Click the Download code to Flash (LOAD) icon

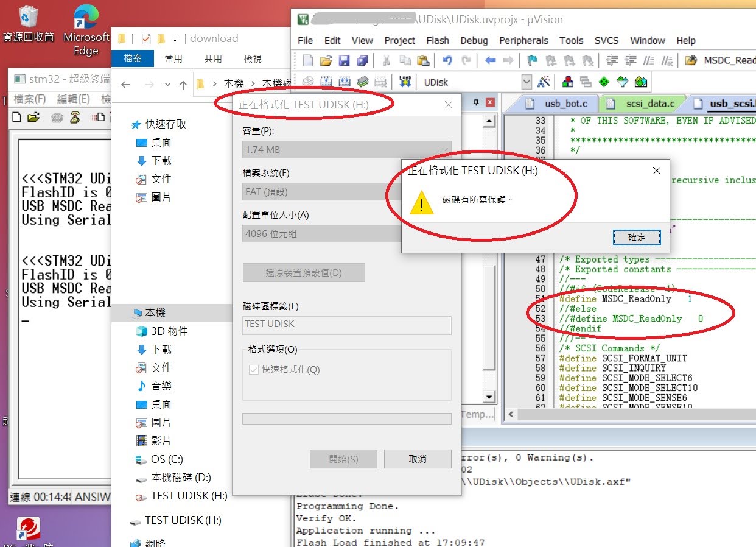point(405,82)
